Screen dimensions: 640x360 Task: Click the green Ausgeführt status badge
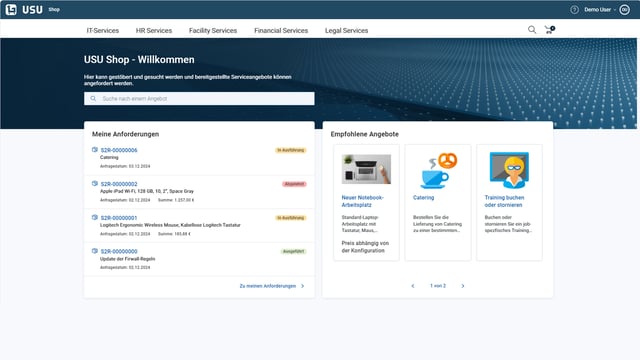(293, 251)
